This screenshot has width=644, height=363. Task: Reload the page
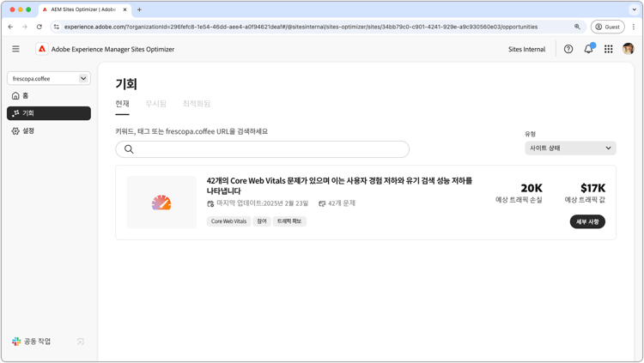click(x=39, y=27)
